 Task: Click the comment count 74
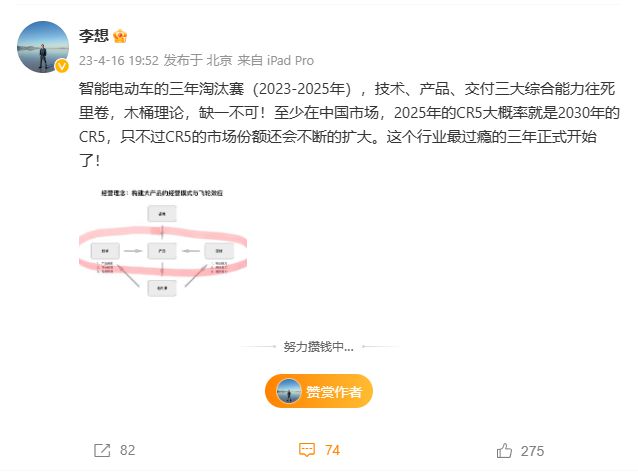(x=332, y=450)
